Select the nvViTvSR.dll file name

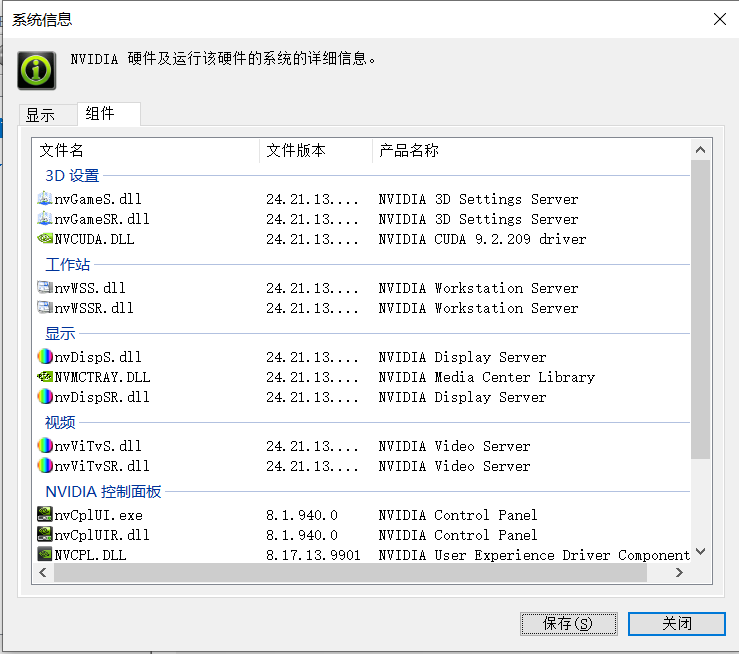tap(102, 466)
